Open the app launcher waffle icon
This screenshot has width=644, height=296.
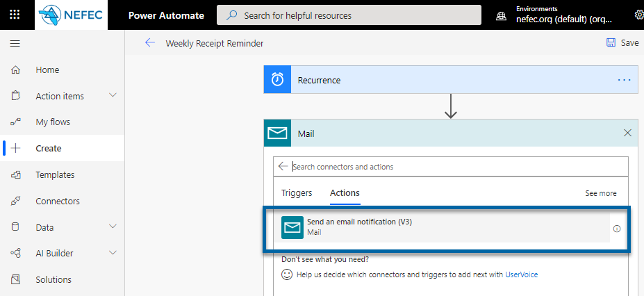pyautogui.click(x=15, y=15)
